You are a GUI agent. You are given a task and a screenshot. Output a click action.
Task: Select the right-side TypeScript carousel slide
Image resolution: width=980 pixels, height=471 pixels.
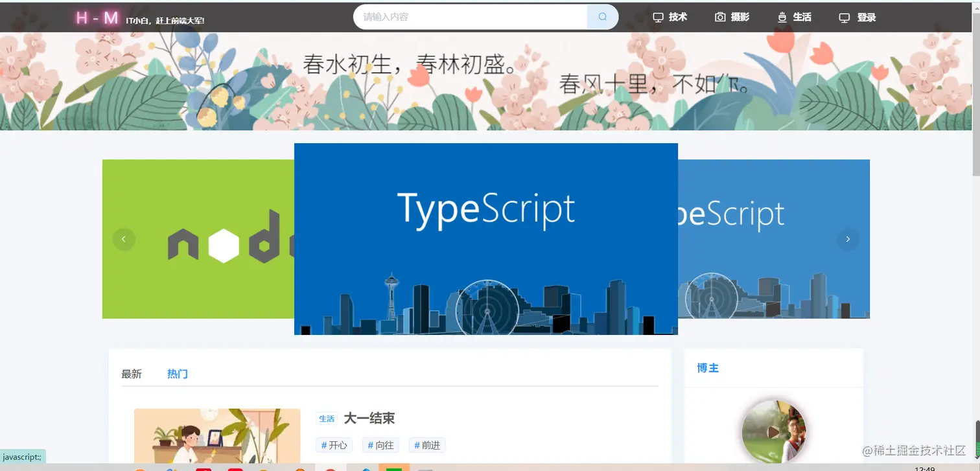[774, 239]
